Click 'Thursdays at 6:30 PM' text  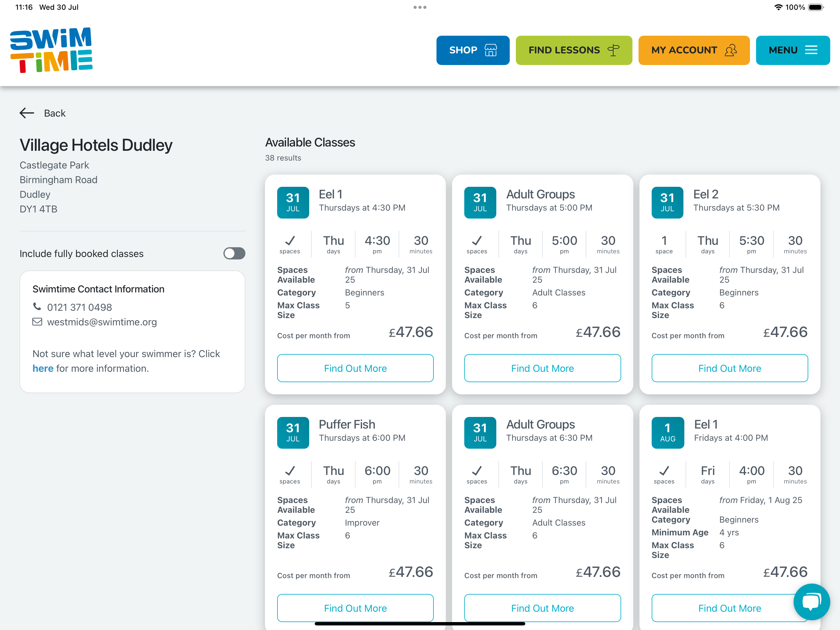549,437
